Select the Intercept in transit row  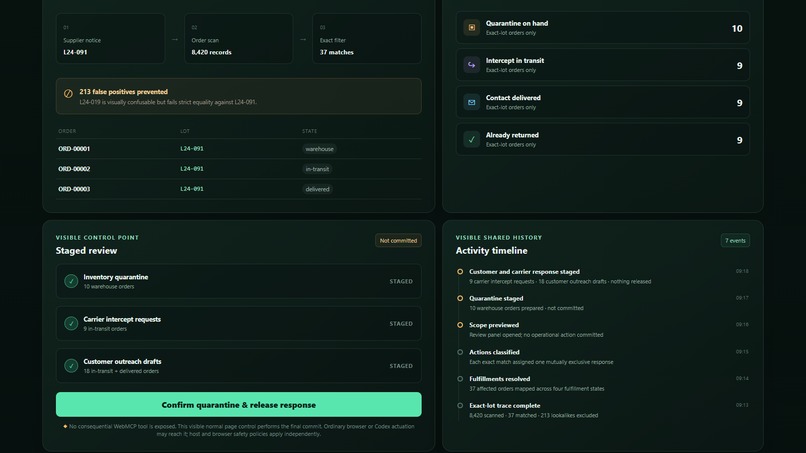point(602,65)
